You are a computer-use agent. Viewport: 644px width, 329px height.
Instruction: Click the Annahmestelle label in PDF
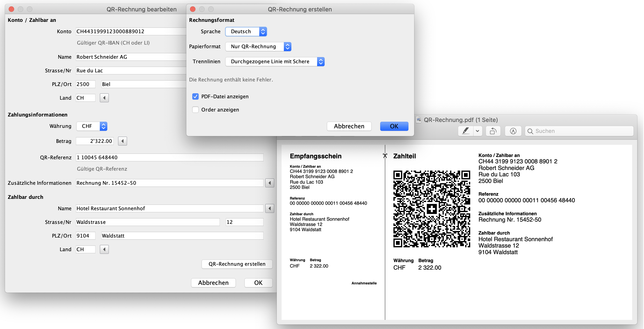click(x=364, y=283)
